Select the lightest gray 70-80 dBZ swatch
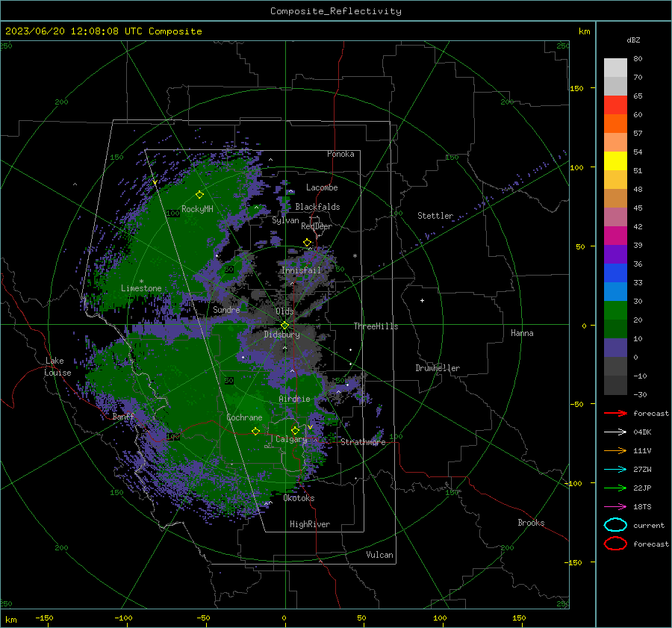The image size is (672, 628). [x=615, y=68]
